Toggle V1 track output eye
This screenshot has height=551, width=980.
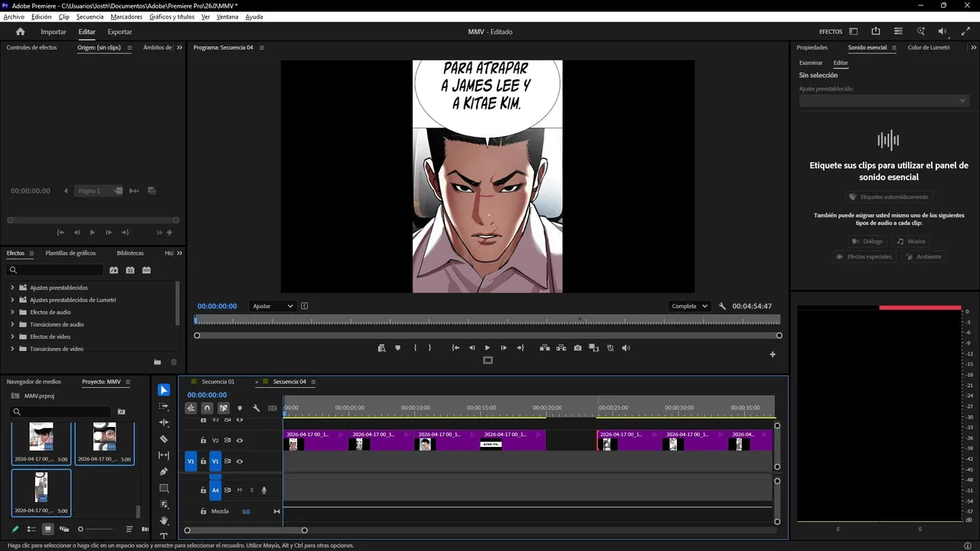click(x=240, y=461)
